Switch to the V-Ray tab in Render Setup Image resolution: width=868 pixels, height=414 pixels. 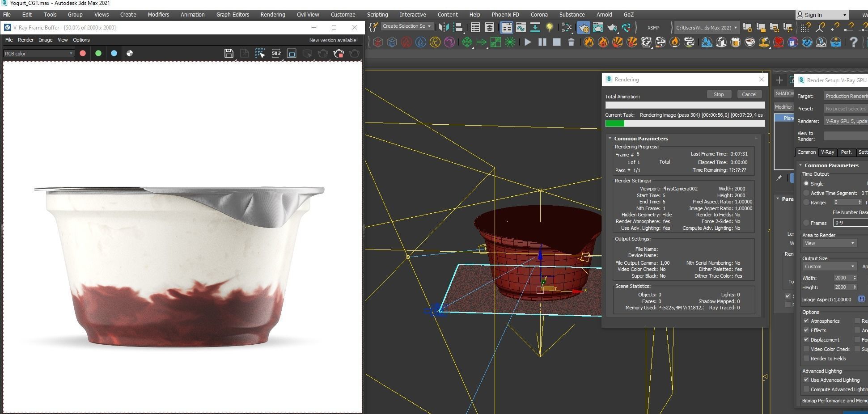[827, 152]
